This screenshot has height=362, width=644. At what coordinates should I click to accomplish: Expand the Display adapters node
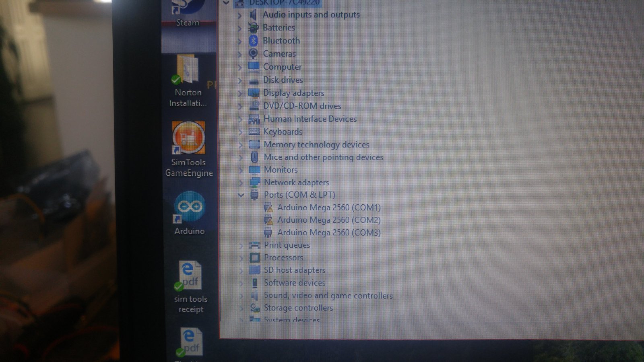240,94
